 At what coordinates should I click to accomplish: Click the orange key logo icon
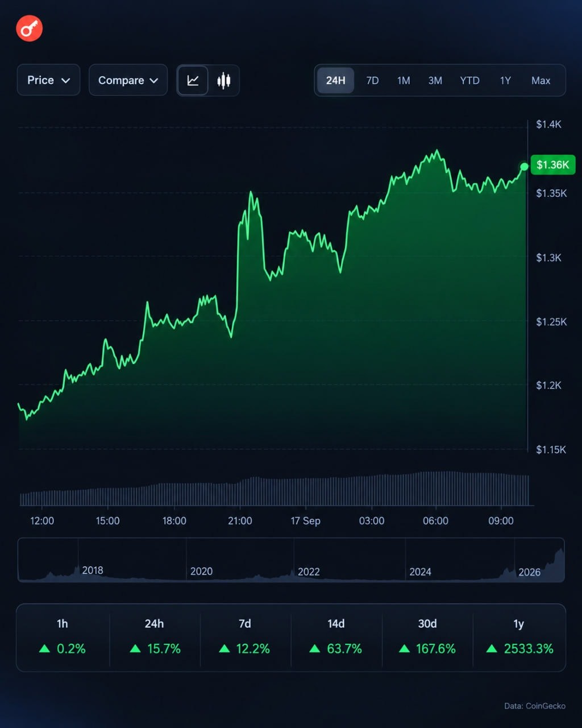tap(30, 28)
